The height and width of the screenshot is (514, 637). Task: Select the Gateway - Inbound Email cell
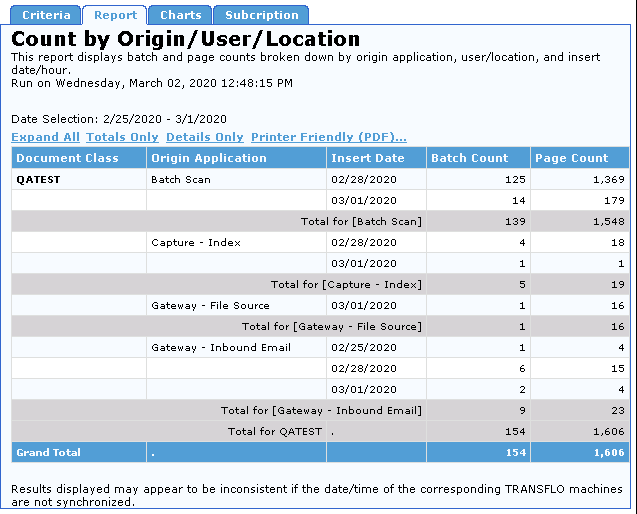[x=221, y=348]
